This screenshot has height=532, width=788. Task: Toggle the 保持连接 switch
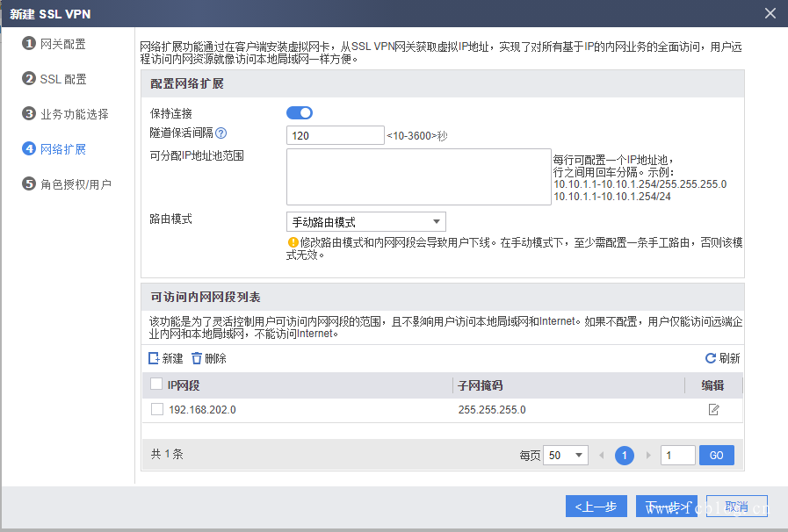coord(300,113)
